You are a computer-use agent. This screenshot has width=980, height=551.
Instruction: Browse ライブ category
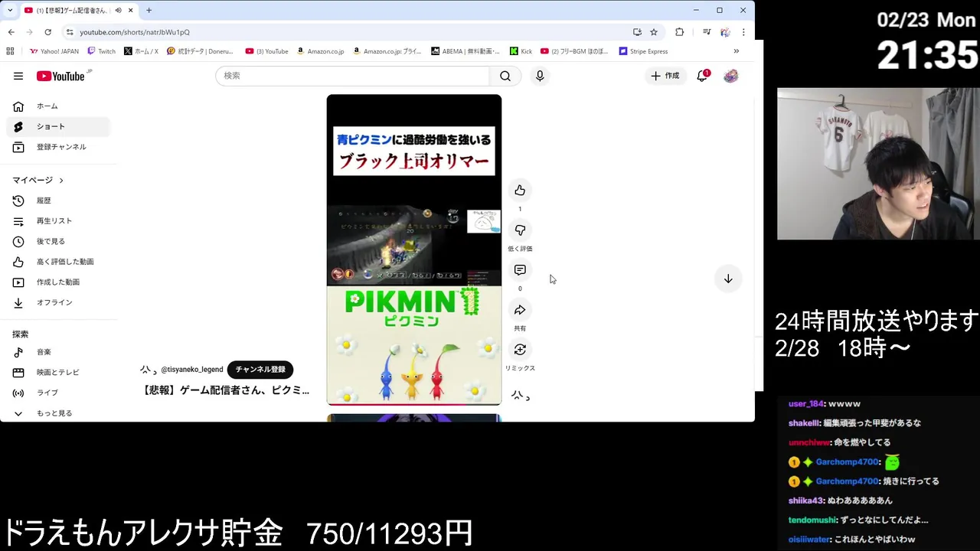(x=58, y=393)
